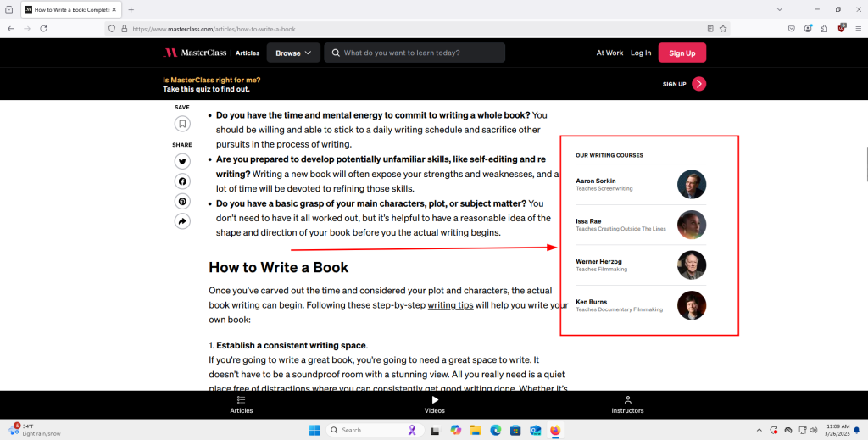Select the 'How to Write a Book' browser tab

71,9
